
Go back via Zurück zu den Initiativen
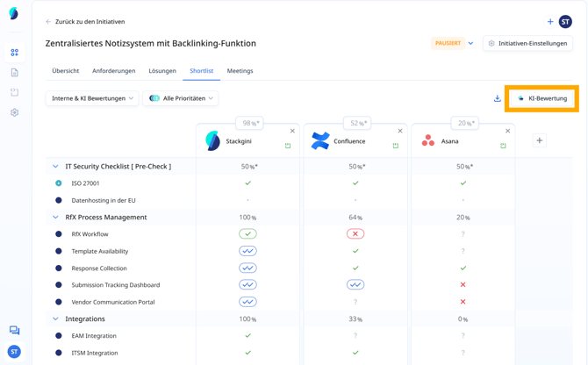[85, 22]
